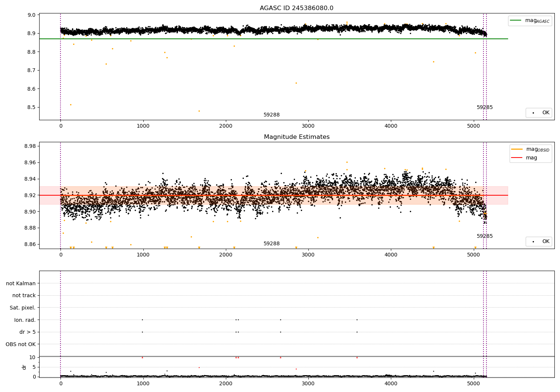This screenshot has height=392, width=560.
Task: Click the green legend line sample for mag AGASC
Action: tap(516, 21)
